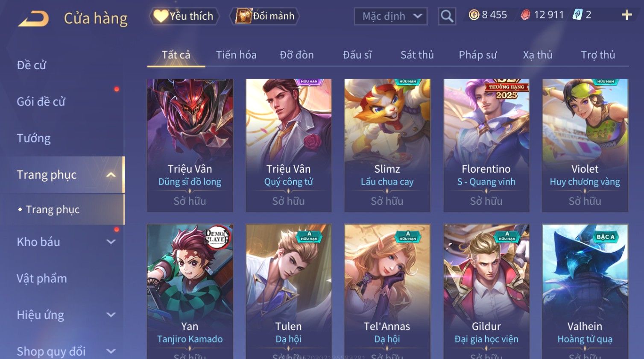Select the Florentino S - Quang vinh skin

coord(486,145)
